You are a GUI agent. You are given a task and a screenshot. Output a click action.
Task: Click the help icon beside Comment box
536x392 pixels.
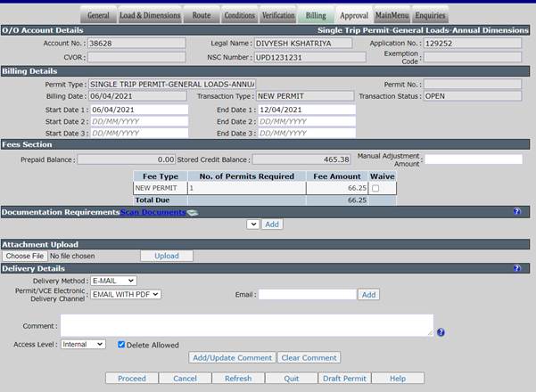(441, 332)
